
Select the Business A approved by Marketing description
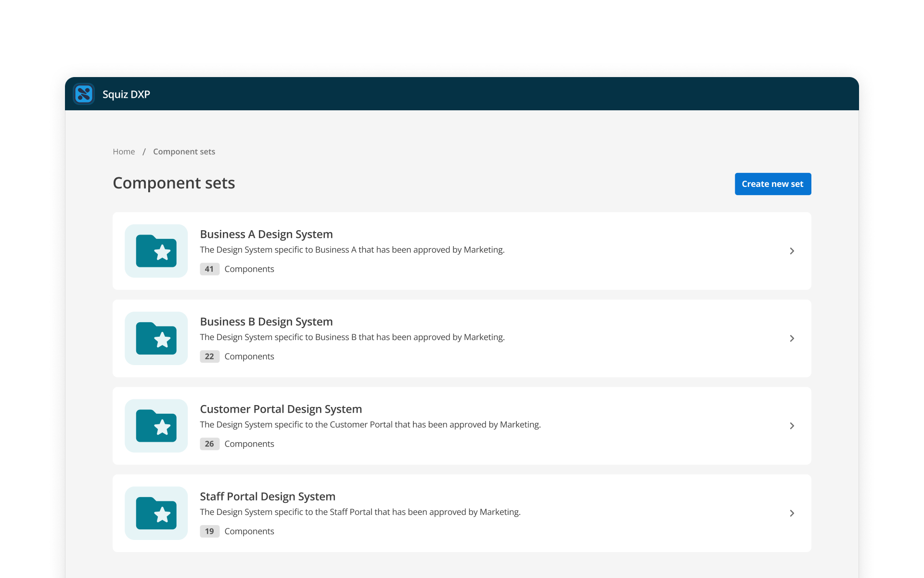coord(352,250)
